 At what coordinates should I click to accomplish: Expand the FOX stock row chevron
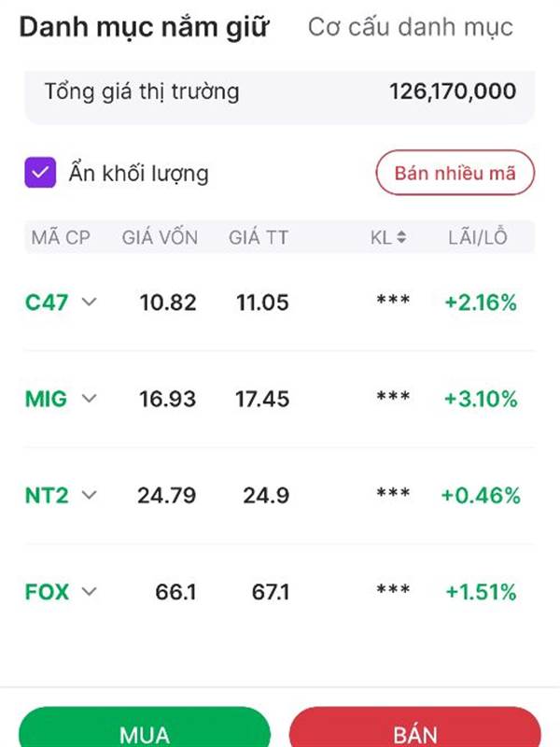90,591
